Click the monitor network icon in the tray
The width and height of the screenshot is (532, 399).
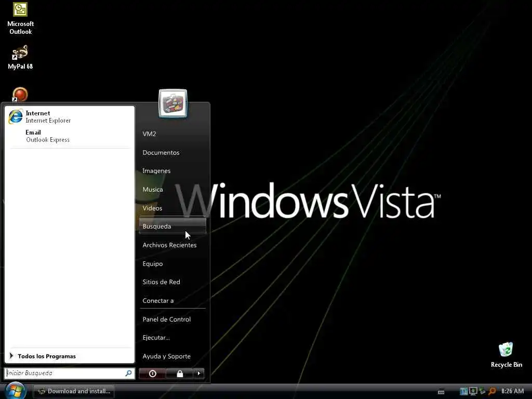(473, 391)
